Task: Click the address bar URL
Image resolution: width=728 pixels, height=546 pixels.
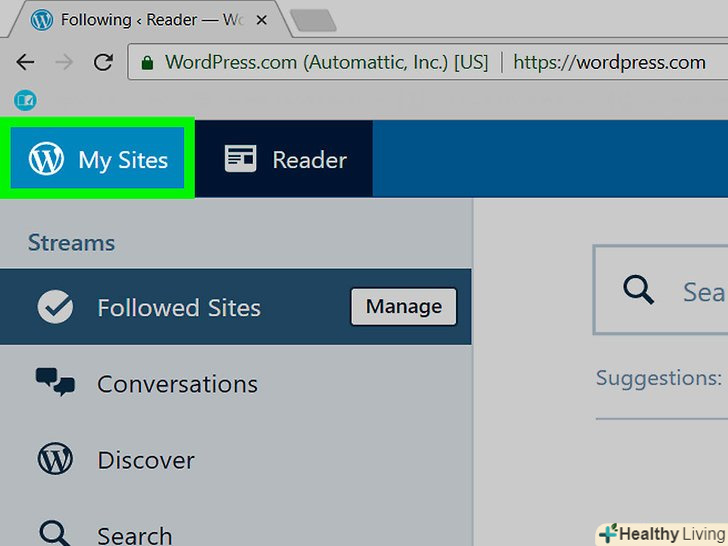Action: [x=609, y=62]
